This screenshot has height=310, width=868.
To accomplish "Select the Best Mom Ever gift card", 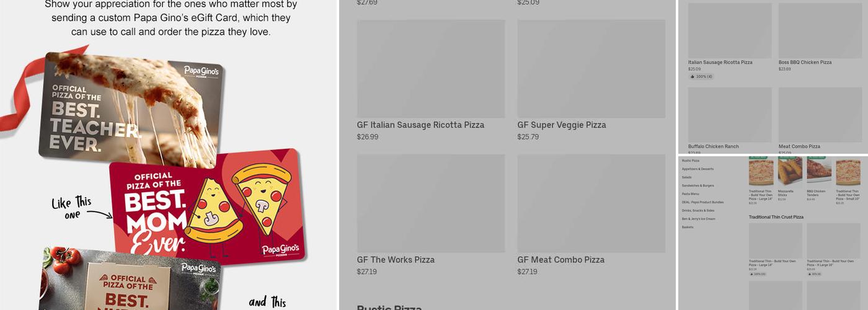I will 208,206.
